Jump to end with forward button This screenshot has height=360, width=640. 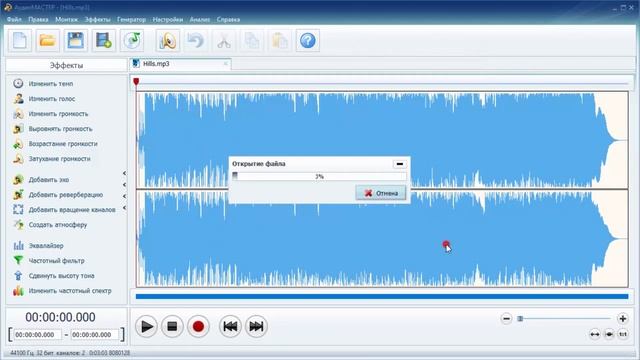tap(256, 327)
